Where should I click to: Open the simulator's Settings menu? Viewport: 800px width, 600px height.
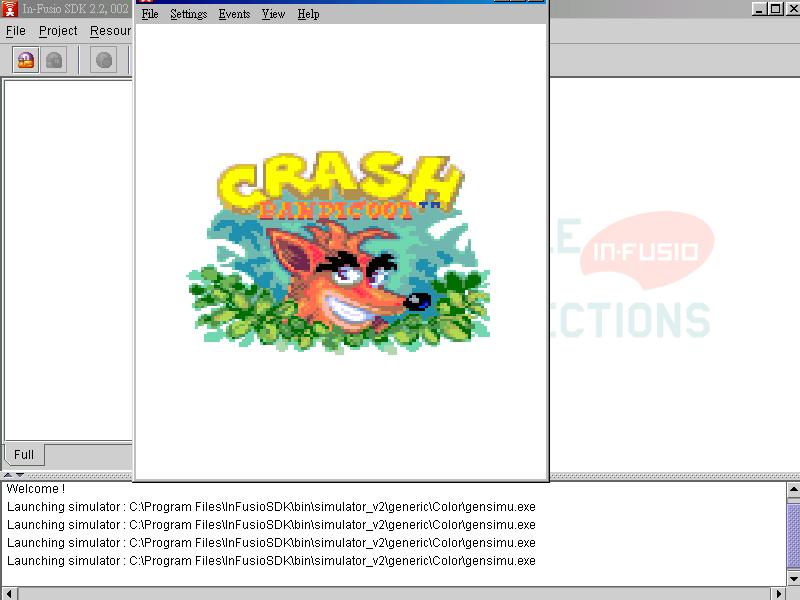[x=189, y=14]
